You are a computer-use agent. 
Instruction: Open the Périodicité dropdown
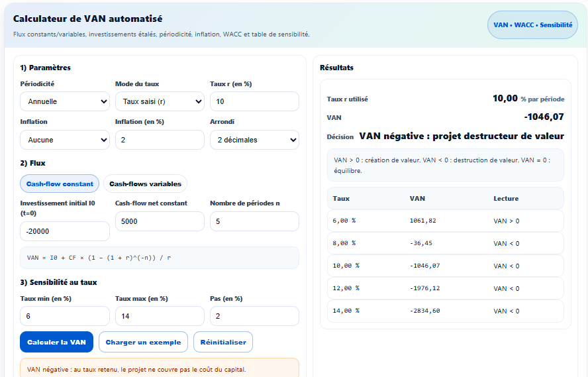[x=64, y=101]
